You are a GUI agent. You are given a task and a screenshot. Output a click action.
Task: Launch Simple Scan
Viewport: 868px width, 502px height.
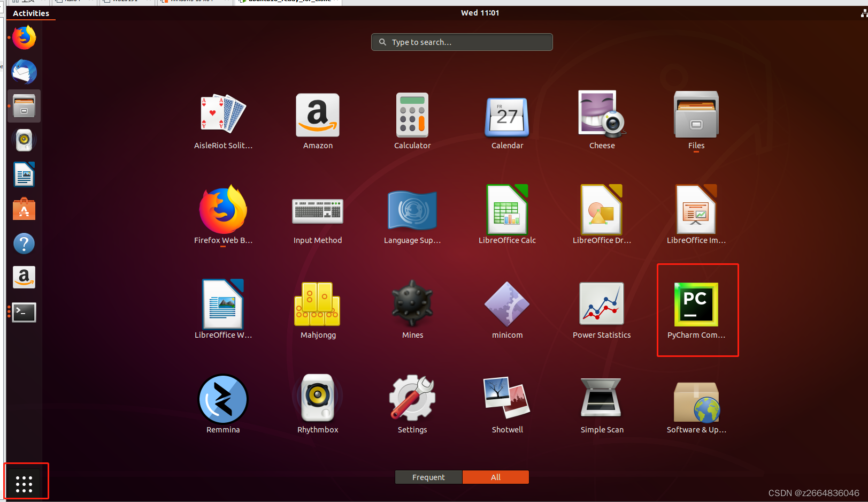(602, 405)
